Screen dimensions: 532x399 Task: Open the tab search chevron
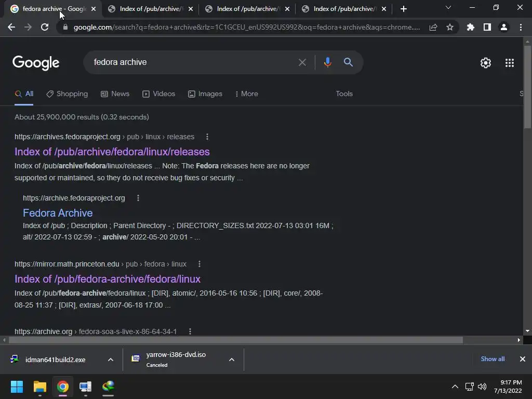(448, 7)
